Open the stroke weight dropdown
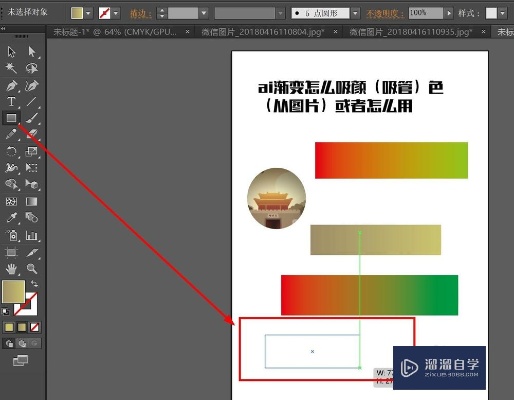514x400 pixels. 204,13
